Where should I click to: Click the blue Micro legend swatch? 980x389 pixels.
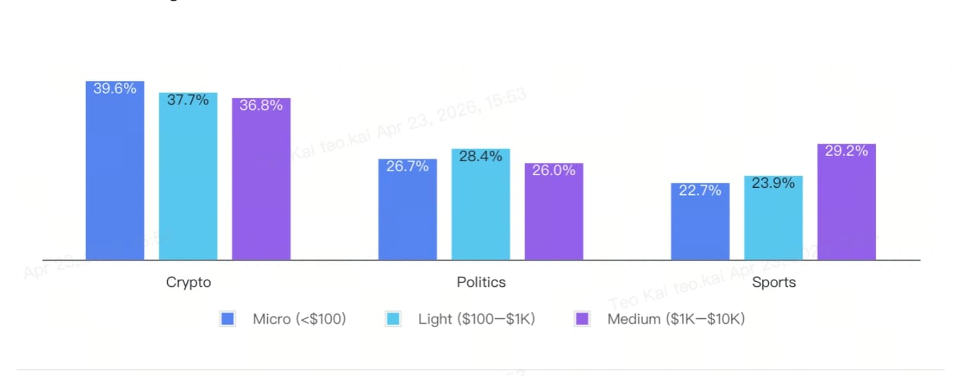tap(227, 319)
